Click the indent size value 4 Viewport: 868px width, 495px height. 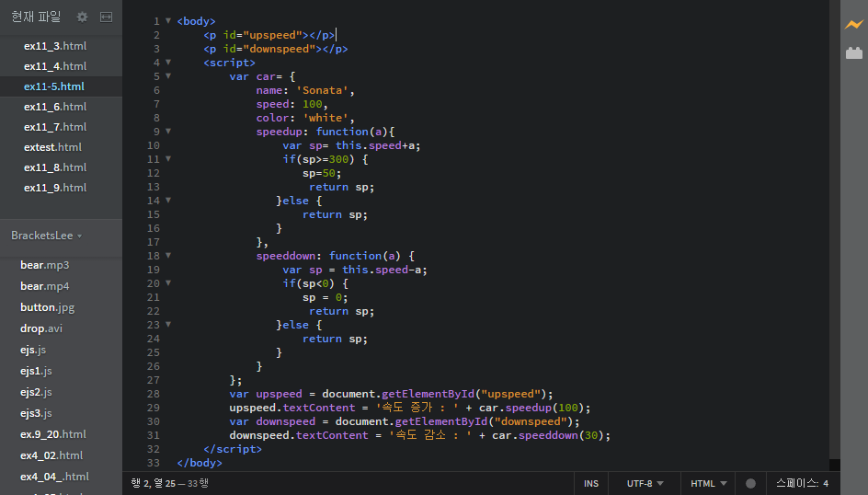click(826, 483)
